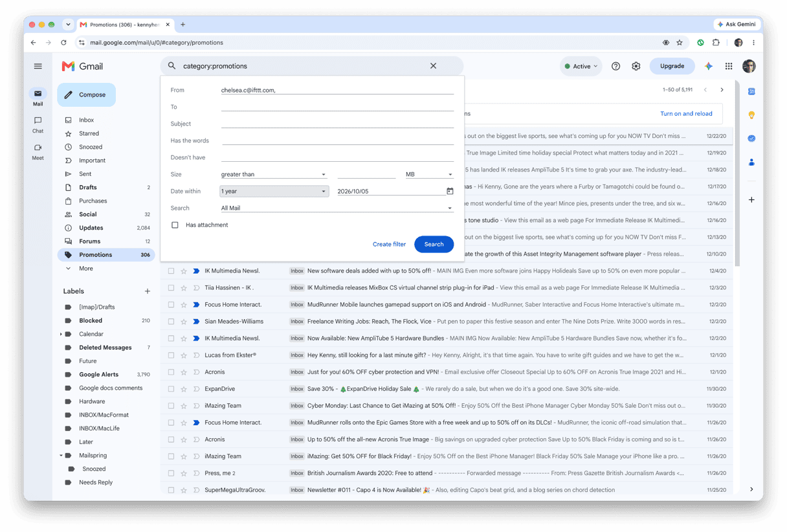Open Gmail support help icon
Image resolution: width=787 pixels, height=532 pixels.
click(616, 66)
